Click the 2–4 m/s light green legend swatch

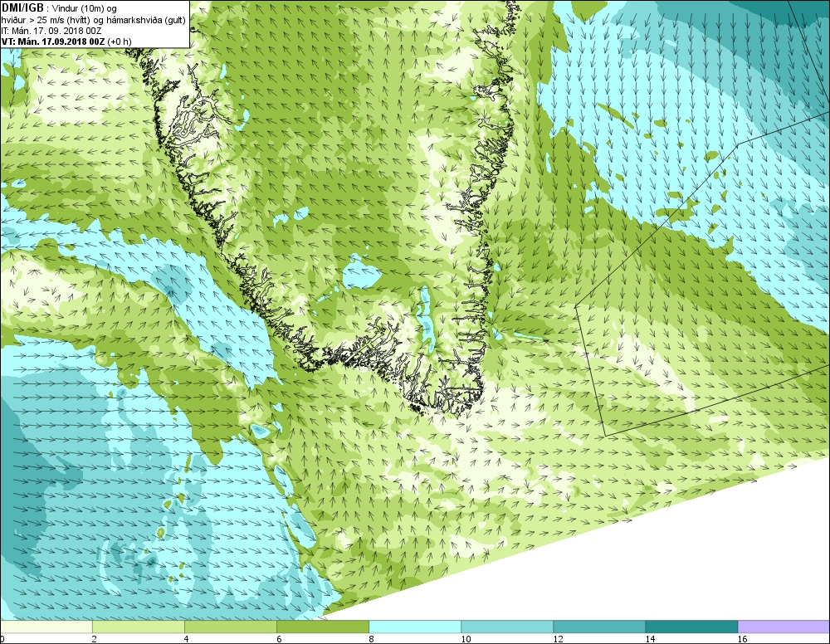click(x=138, y=627)
